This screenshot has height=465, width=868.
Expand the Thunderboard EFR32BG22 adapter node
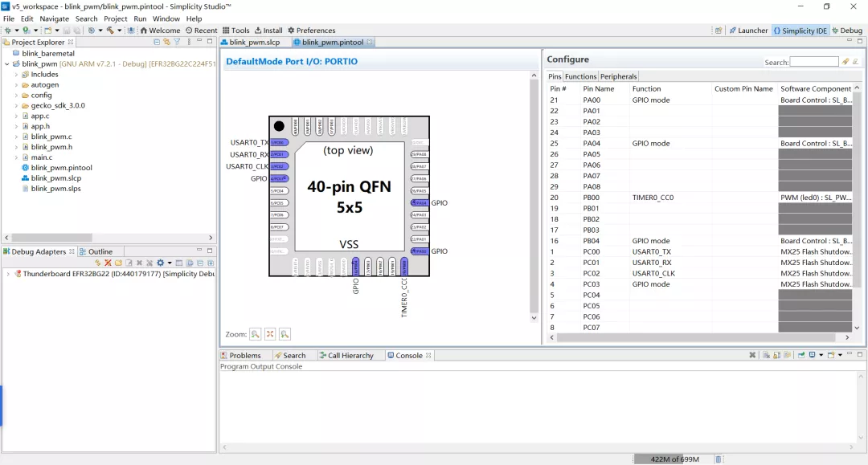click(x=8, y=274)
